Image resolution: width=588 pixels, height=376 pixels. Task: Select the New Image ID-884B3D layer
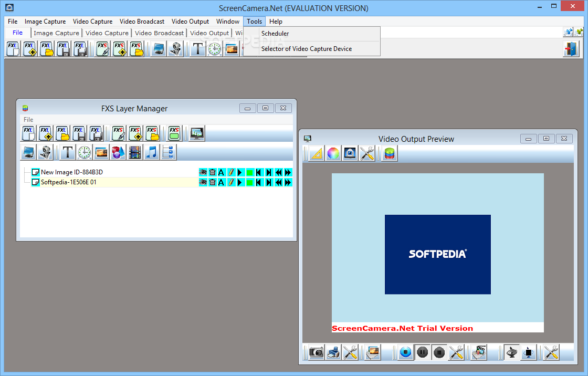tap(71, 172)
